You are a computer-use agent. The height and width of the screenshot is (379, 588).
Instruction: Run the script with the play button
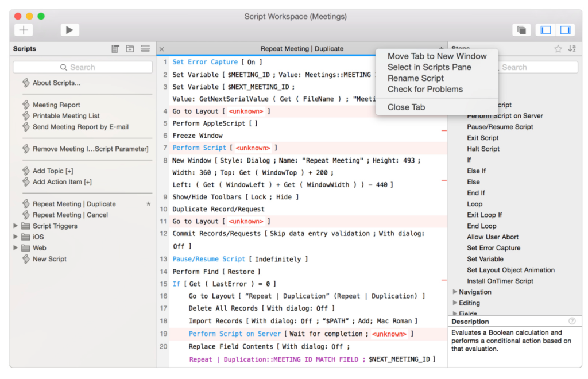69,30
